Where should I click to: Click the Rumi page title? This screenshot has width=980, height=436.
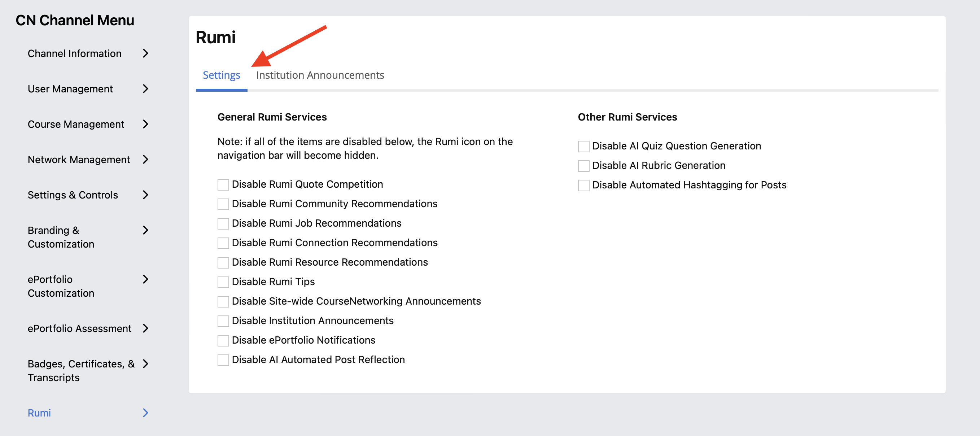pos(216,37)
